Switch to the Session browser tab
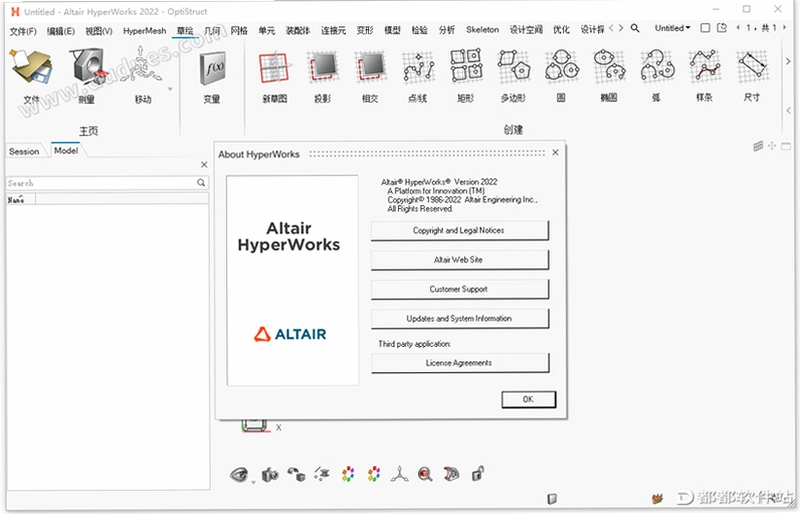The width and height of the screenshot is (800, 514). [24, 152]
